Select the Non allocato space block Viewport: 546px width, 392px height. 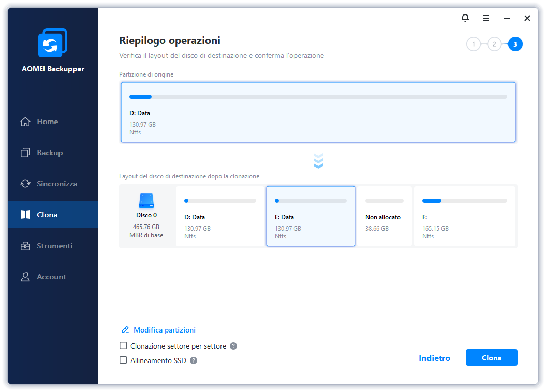point(385,216)
